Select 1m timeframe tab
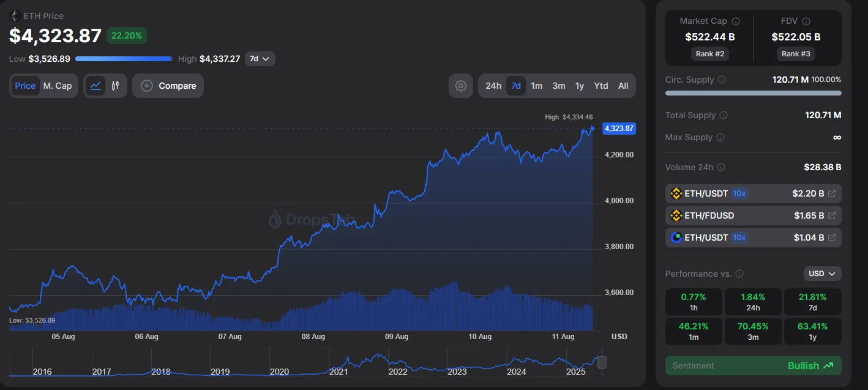868x390 pixels. coord(537,86)
